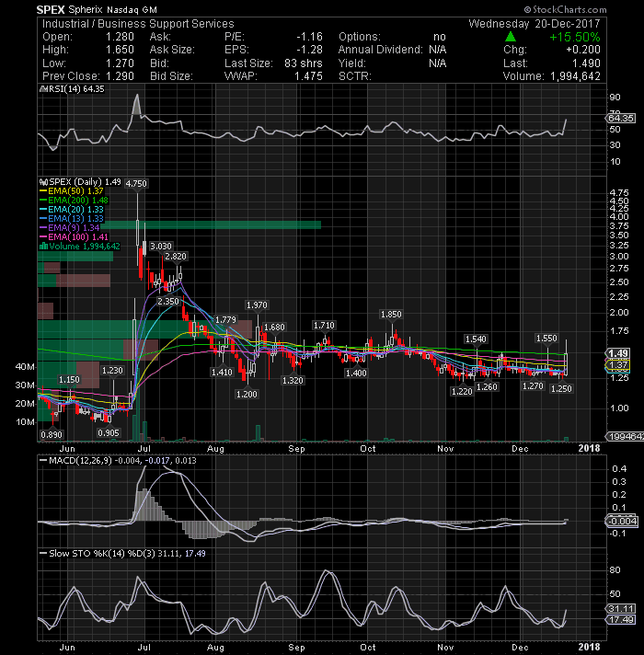
Task: Click the 2.820 price annotation
Action: pos(176,257)
